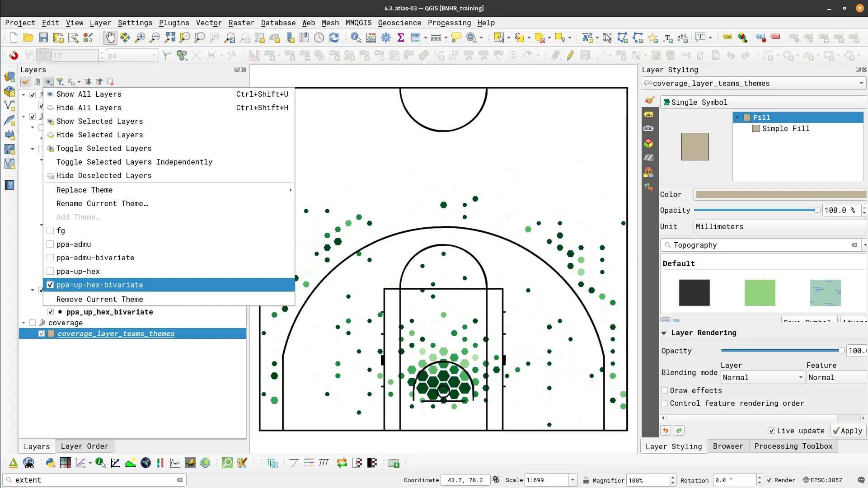The height and width of the screenshot is (488, 868).
Task: Expand the coverage group in Layers
Action: [23, 323]
